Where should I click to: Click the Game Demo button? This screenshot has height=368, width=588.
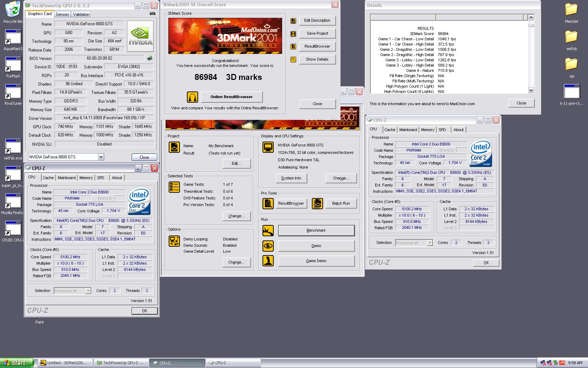click(x=316, y=261)
